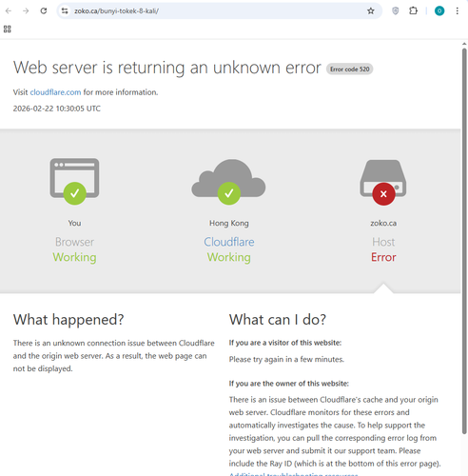
Task: Click "If you are the owner of this website:"
Action: [289, 384]
